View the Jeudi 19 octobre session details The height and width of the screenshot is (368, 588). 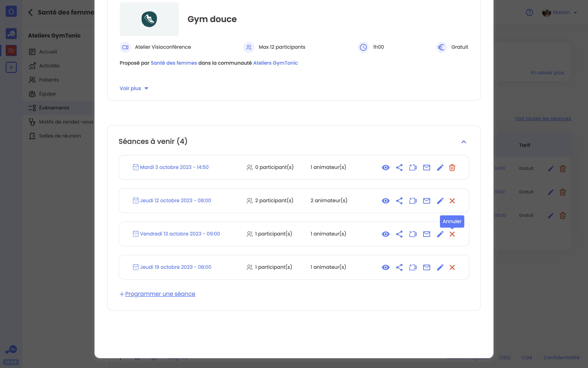pyautogui.click(x=386, y=267)
